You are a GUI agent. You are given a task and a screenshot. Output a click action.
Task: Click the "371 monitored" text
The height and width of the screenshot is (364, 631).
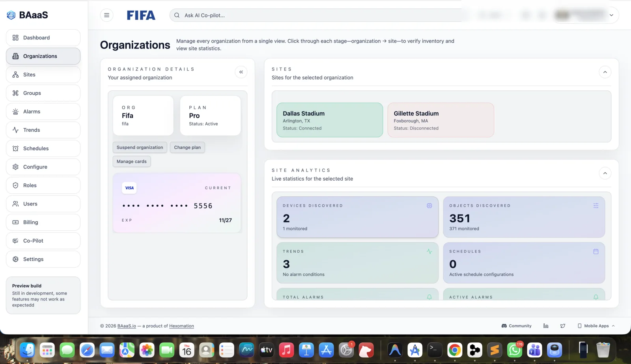tap(464, 229)
